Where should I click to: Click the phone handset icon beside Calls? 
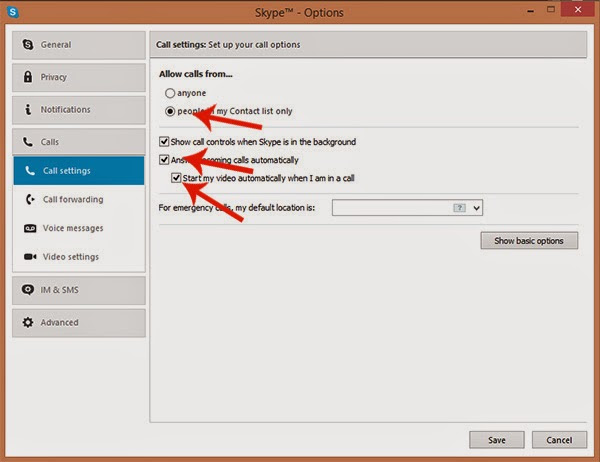(x=28, y=142)
